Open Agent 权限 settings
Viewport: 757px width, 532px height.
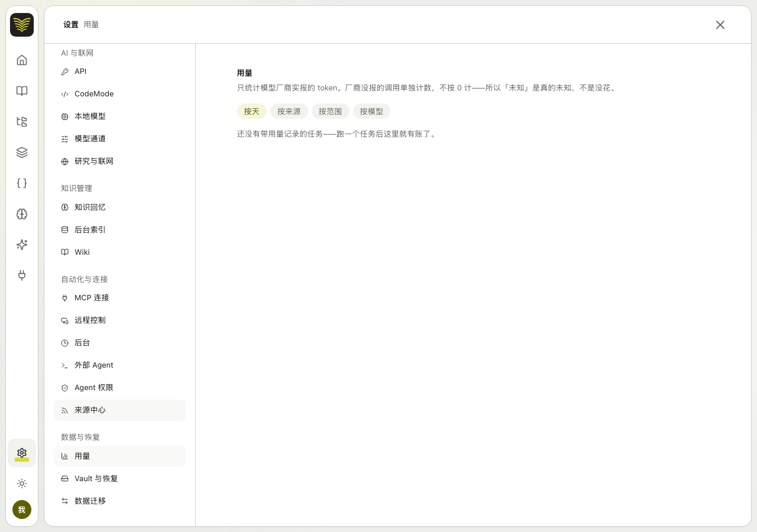(x=119, y=388)
